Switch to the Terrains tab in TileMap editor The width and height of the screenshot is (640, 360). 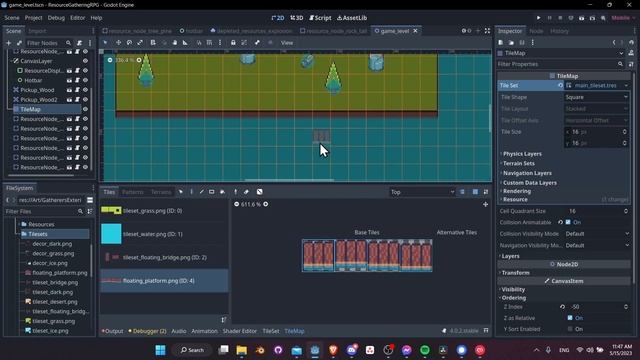(161, 192)
